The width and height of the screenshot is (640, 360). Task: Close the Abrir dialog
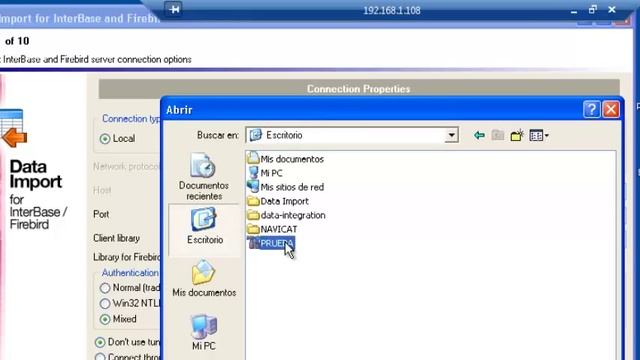[x=611, y=109]
